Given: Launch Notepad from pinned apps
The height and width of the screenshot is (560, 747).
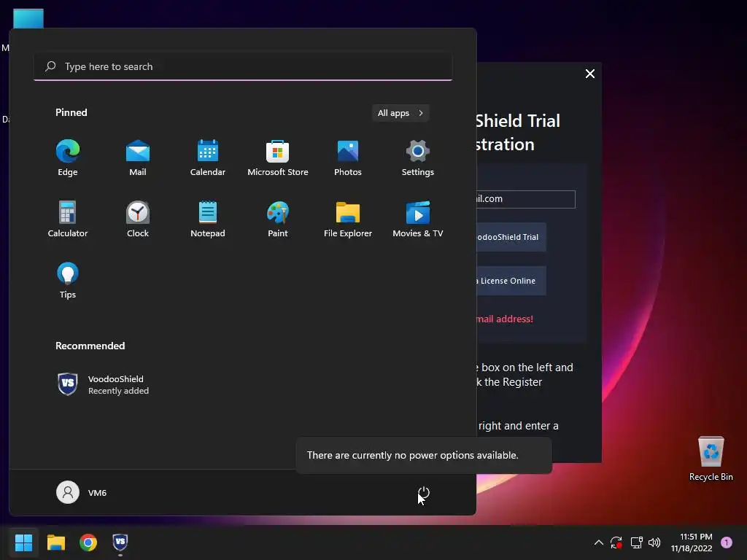Looking at the screenshot, I should [208, 219].
